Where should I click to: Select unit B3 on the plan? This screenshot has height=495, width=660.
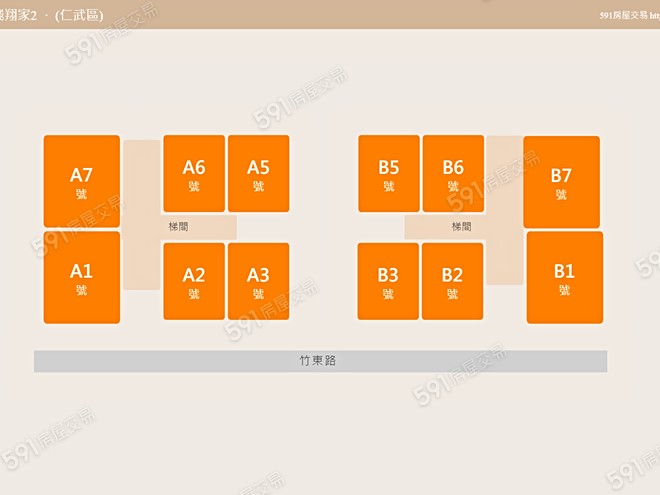(x=389, y=281)
